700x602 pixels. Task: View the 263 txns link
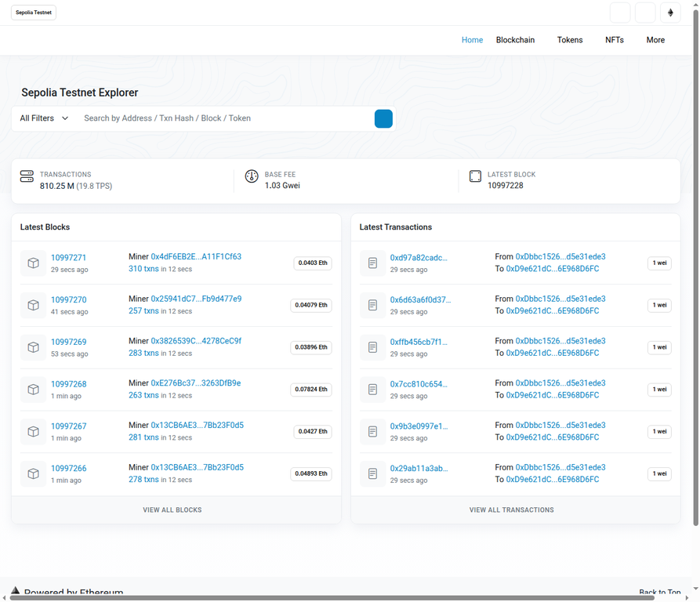click(x=143, y=395)
